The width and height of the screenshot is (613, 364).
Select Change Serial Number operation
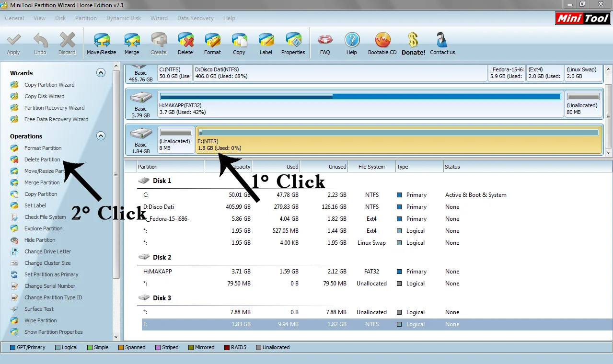coord(50,286)
